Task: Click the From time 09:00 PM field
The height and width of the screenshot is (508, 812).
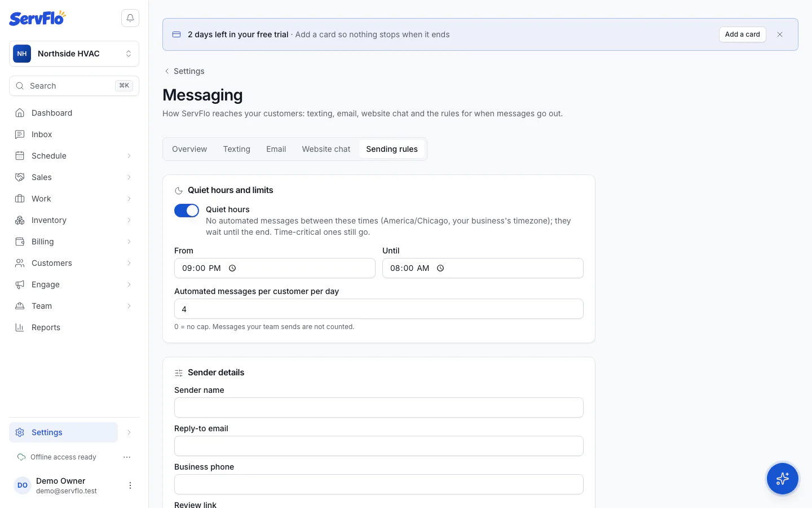Action: pos(275,268)
